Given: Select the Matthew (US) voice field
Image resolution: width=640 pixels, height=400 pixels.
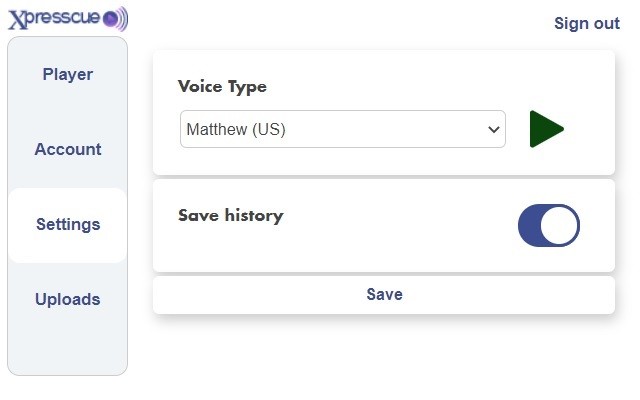Looking at the screenshot, I should click(x=300, y=129).
